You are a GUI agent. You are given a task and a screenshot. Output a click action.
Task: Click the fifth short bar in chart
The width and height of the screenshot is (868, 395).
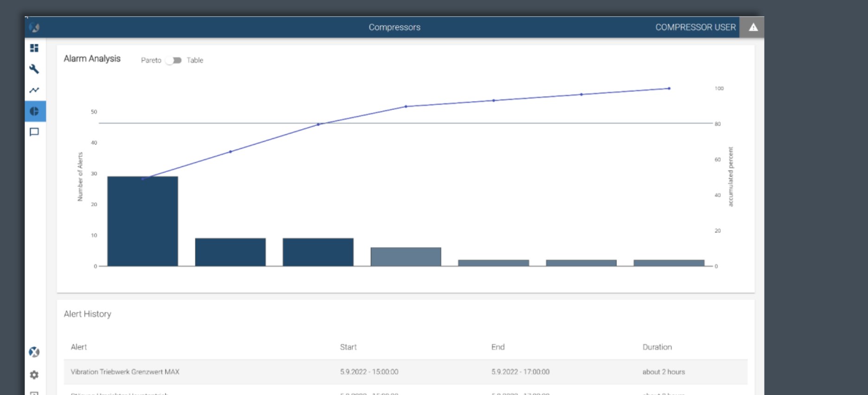tap(493, 263)
